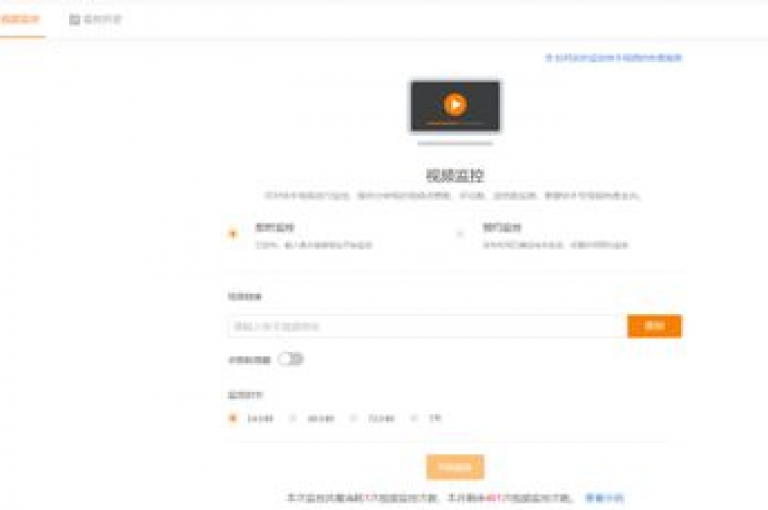Choose the 7-day monitoring duration
Image resolution: width=768 pixels, height=510 pixels.
[414, 418]
